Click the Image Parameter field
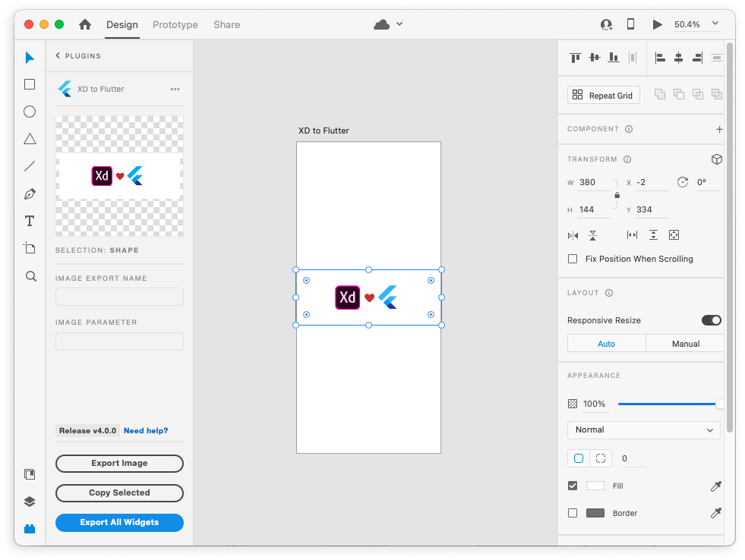Screen dimensions: 745x560 pyautogui.click(x=119, y=341)
